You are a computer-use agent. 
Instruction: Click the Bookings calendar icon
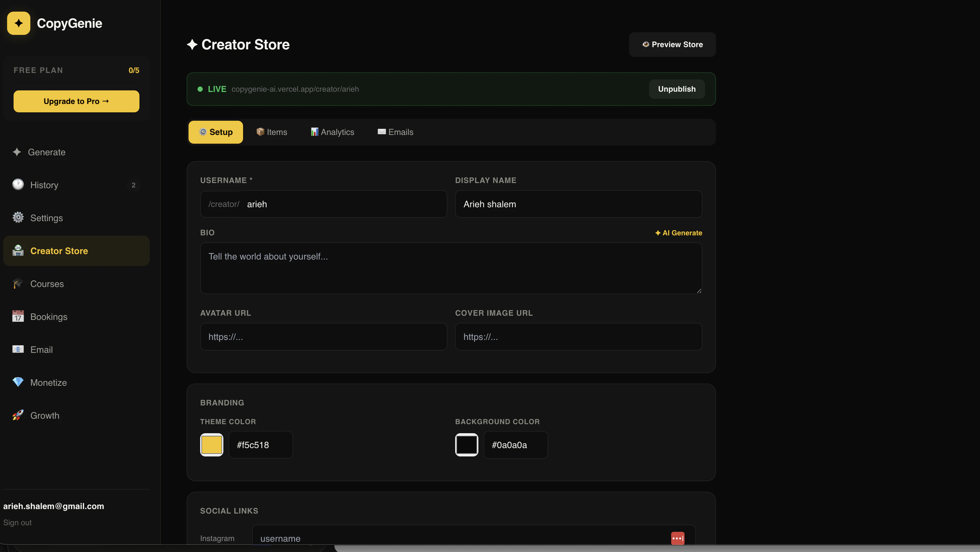click(x=18, y=317)
